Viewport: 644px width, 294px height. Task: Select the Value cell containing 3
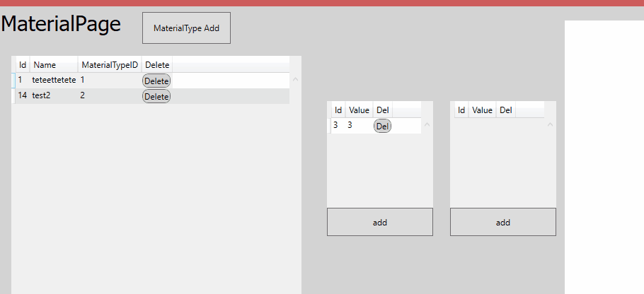350,126
